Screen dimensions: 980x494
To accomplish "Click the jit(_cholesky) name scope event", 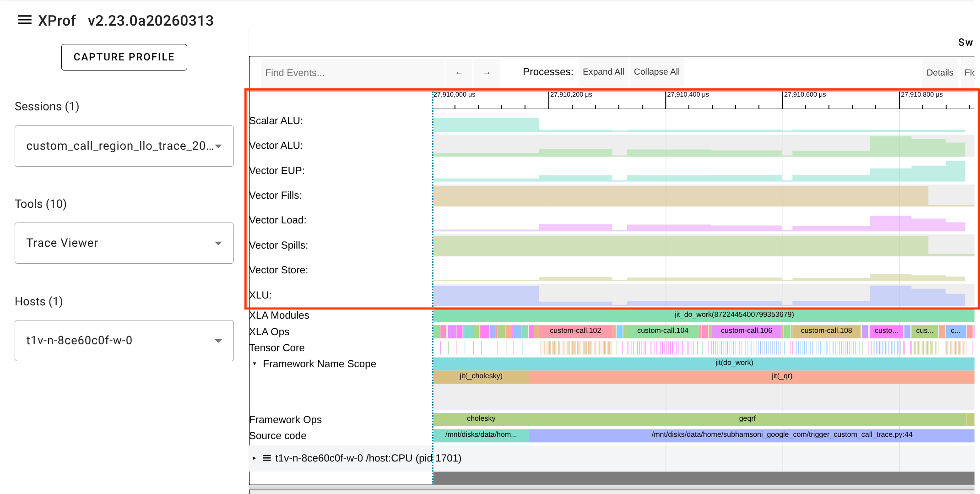I will tap(481, 376).
